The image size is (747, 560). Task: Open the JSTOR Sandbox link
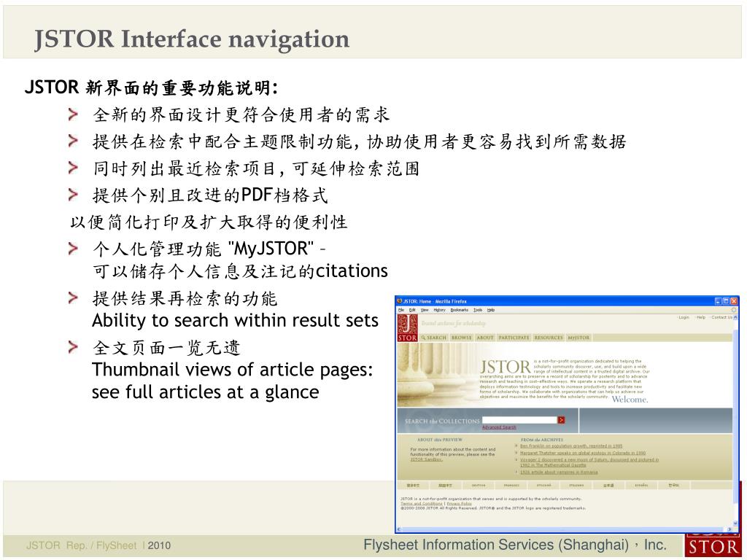(x=426, y=459)
